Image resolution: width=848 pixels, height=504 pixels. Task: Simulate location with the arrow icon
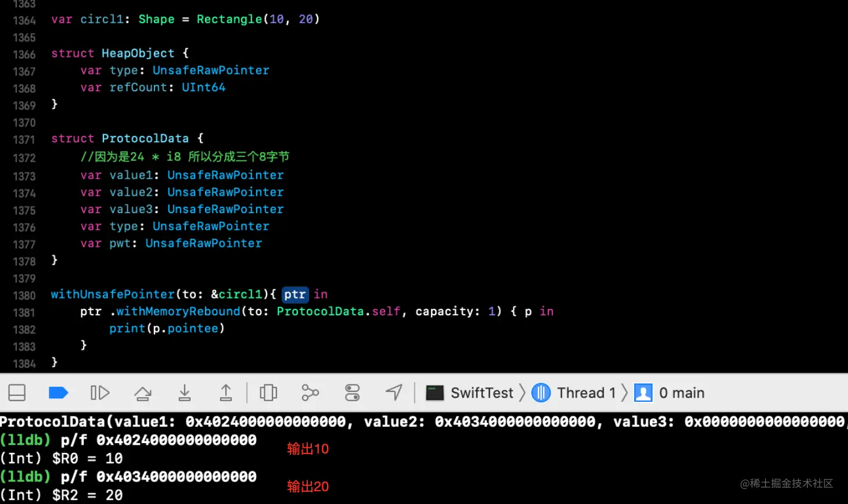click(394, 393)
